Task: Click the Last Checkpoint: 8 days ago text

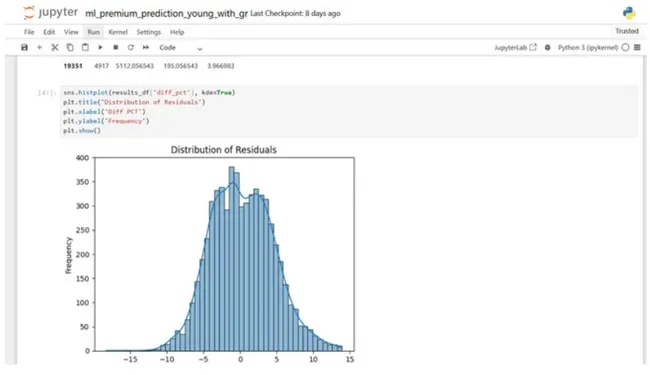Action: [295, 13]
